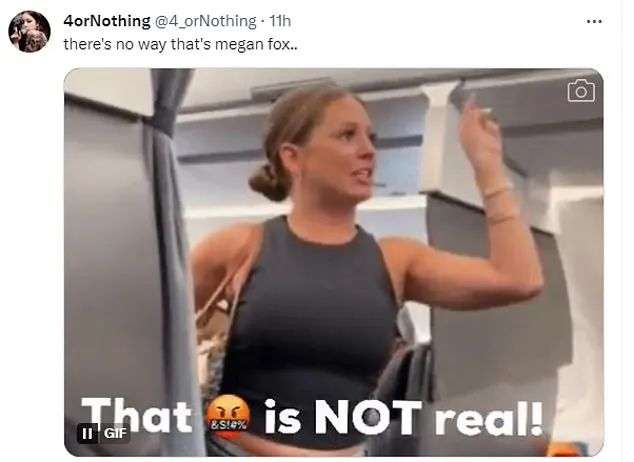
Task: Open the airplane GIF media preview
Action: pyautogui.click(x=334, y=262)
